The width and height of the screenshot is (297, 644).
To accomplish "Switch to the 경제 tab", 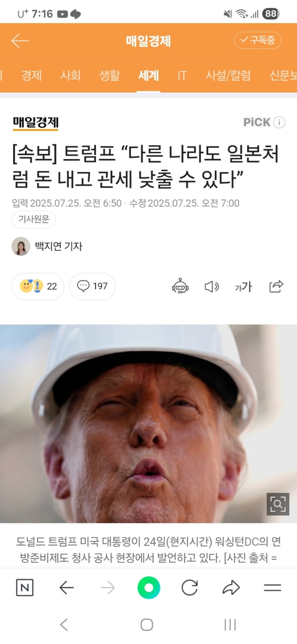I will pos(31,75).
